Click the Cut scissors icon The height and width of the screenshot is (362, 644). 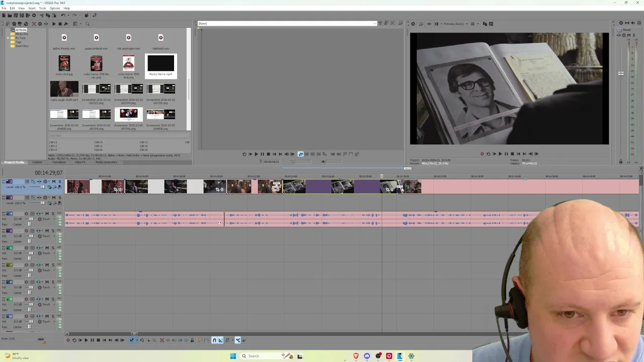point(42,15)
